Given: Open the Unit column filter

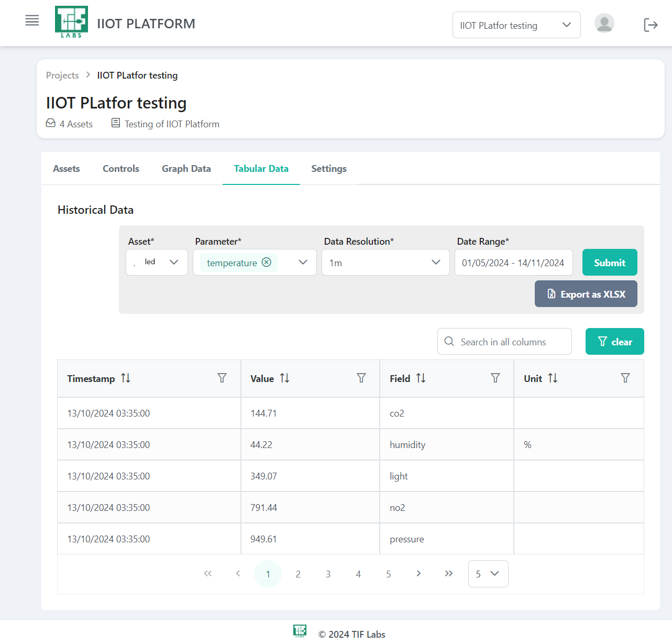Looking at the screenshot, I should [625, 378].
